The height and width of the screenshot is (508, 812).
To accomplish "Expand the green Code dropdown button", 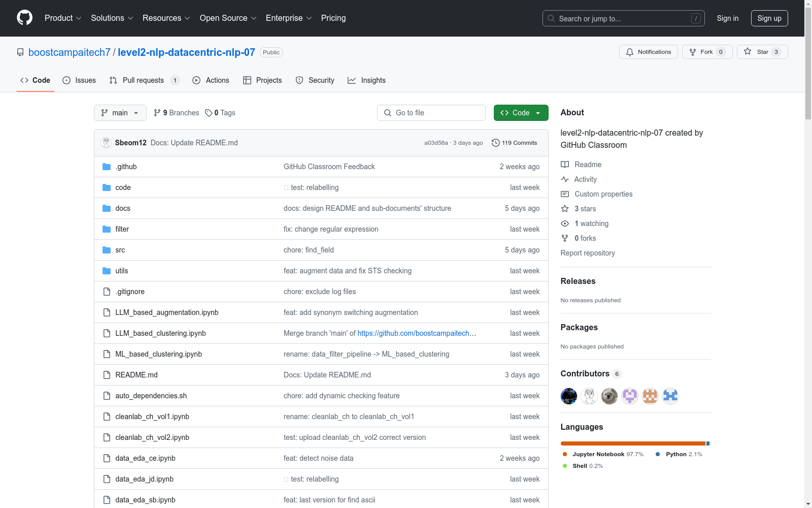I will click(x=521, y=113).
